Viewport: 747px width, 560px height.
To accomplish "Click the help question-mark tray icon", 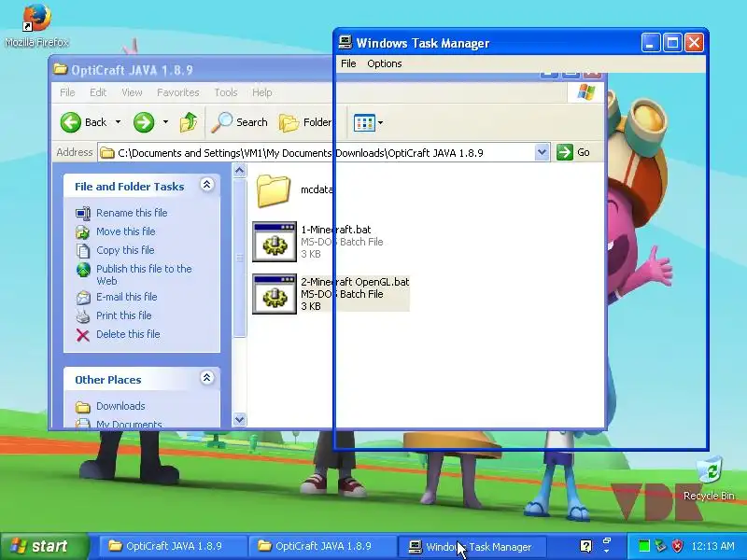I will [x=586, y=546].
